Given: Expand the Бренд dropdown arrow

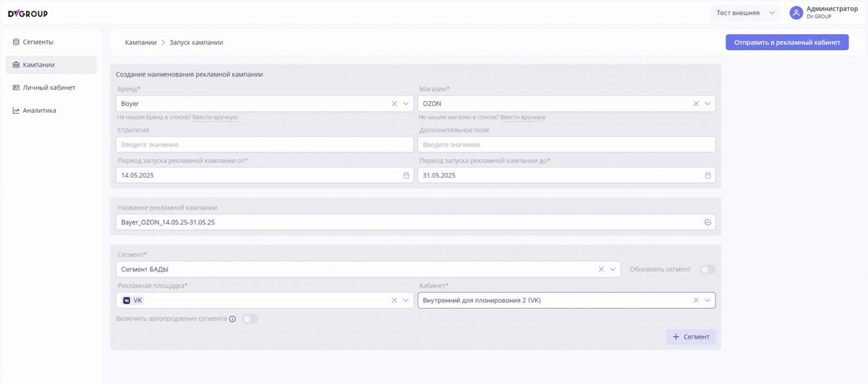Looking at the screenshot, I should (x=406, y=104).
